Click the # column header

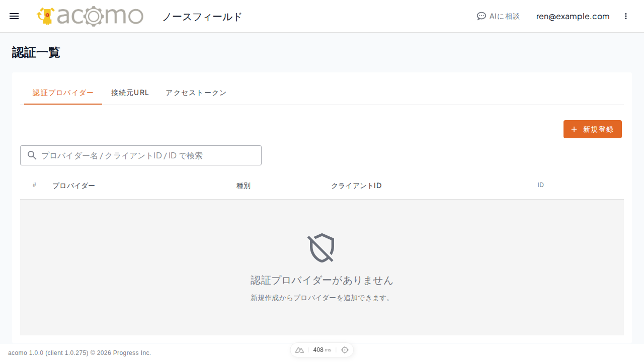(34, 185)
